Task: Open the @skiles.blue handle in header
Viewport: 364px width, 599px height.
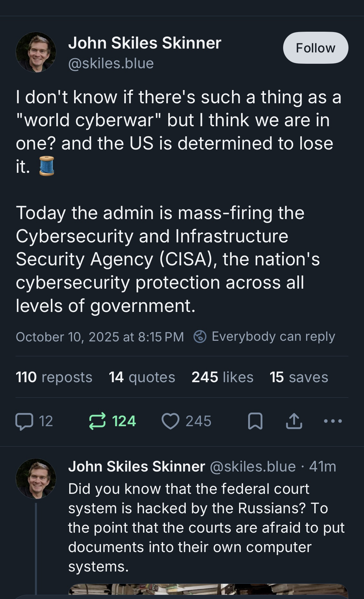Action: (111, 63)
